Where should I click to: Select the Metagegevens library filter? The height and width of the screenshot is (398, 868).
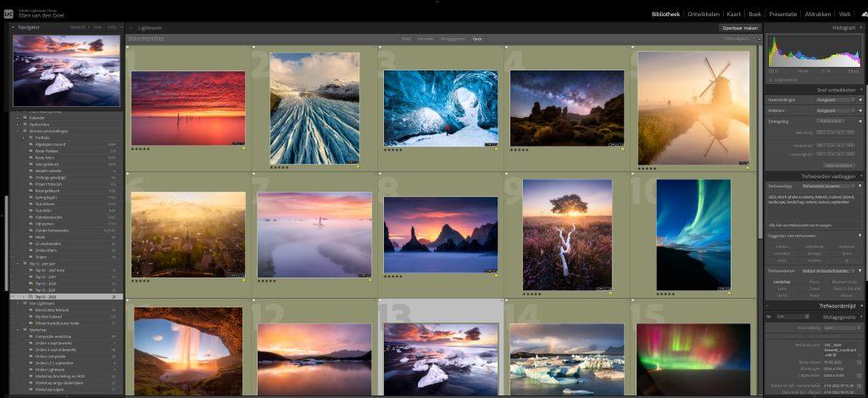453,39
